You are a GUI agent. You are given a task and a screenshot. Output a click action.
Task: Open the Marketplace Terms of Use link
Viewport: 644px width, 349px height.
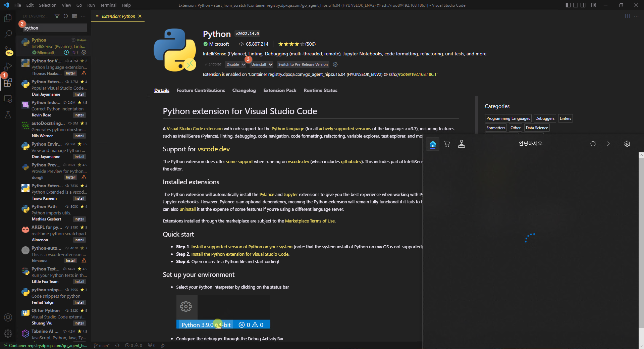click(x=310, y=221)
